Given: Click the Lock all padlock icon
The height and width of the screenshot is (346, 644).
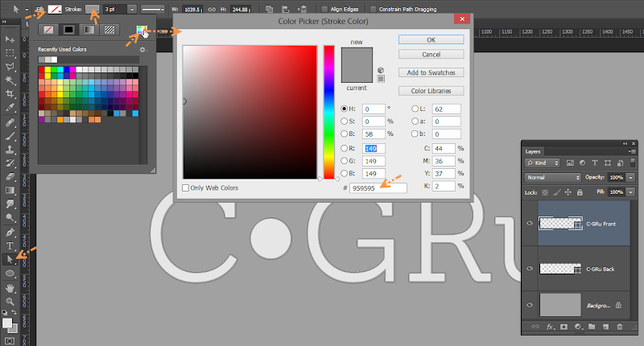Looking at the screenshot, I should [580, 192].
